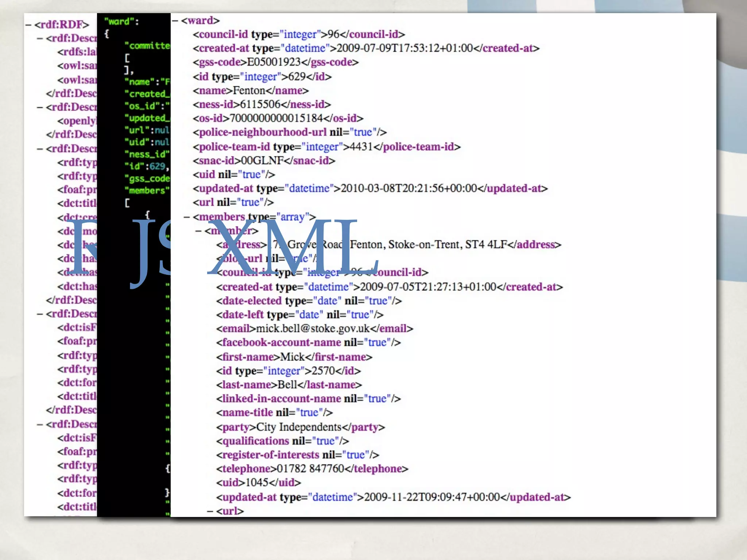Click the telephone 01782 847760 line
This screenshot has width=747, height=560.
[x=312, y=468]
